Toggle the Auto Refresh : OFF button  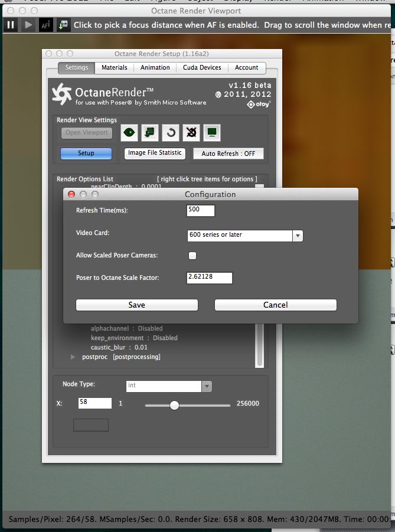tap(228, 154)
